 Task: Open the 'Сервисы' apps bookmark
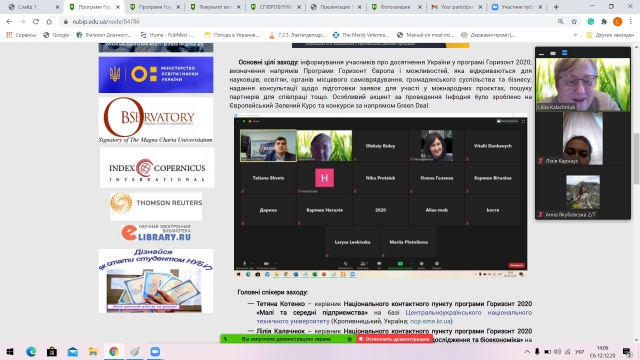point(21,35)
